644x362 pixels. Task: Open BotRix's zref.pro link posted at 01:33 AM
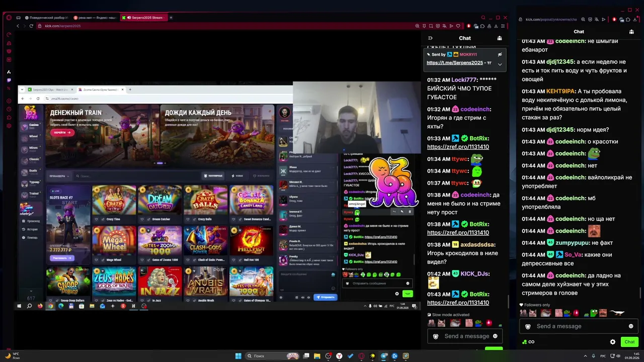click(x=458, y=147)
